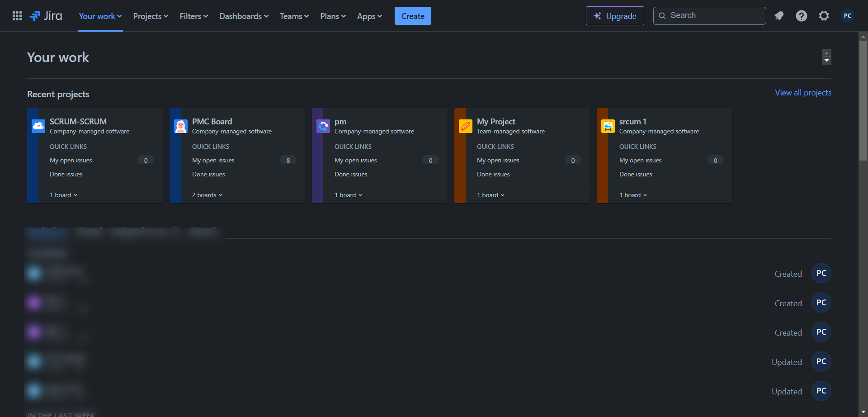Open the My Project title

(x=496, y=122)
